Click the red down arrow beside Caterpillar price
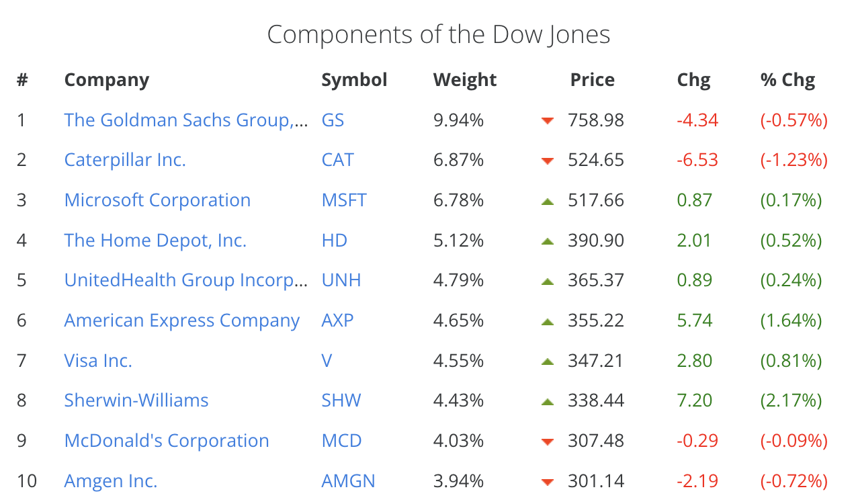This screenshot has width=856, height=504. (x=548, y=161)
